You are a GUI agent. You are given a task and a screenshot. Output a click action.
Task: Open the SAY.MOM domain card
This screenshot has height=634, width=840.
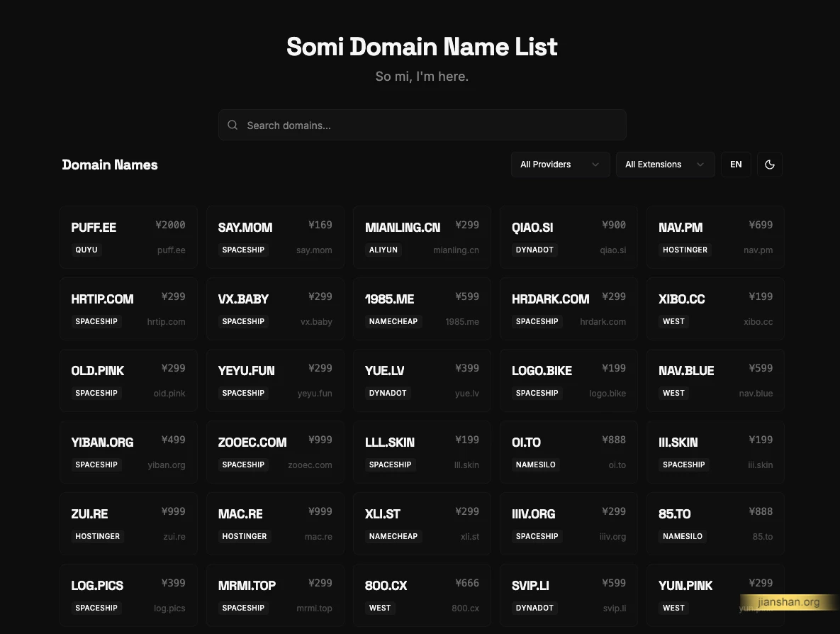point(275,237)
